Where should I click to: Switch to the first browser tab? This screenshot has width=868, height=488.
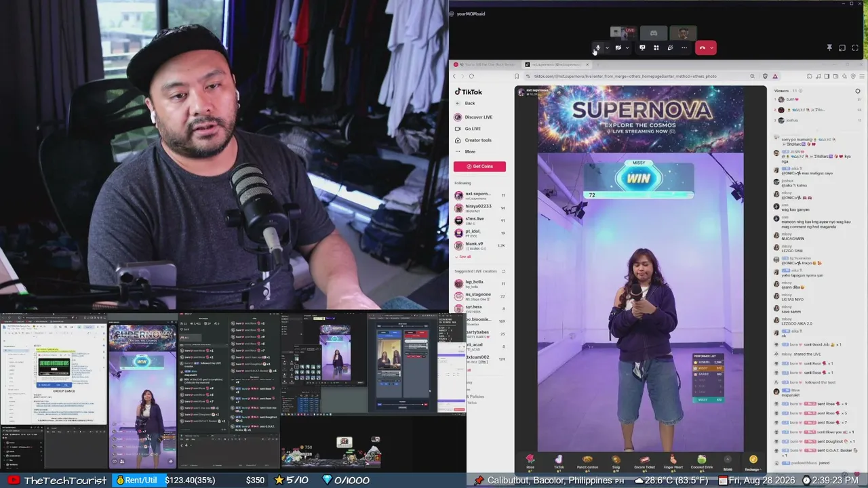[x=486, y=64]
